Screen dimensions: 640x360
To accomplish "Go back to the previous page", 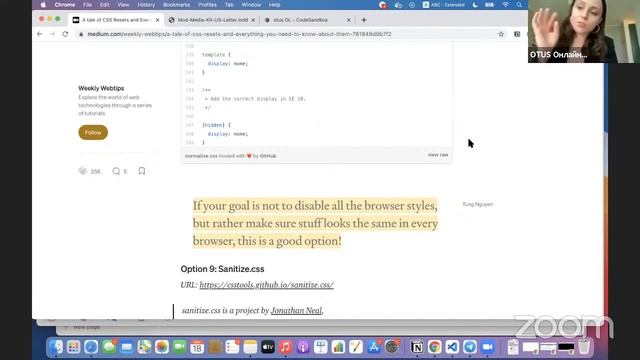I will [40, 34].
